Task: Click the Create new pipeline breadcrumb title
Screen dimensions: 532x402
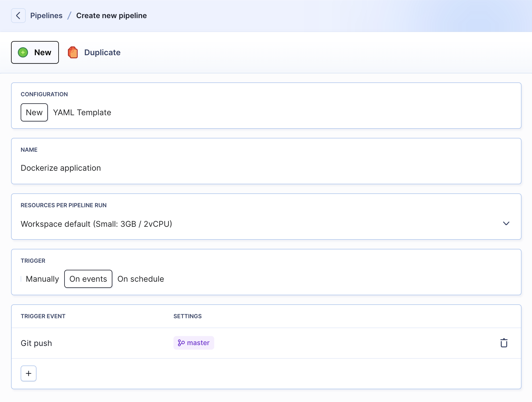Action: (111, 16)
